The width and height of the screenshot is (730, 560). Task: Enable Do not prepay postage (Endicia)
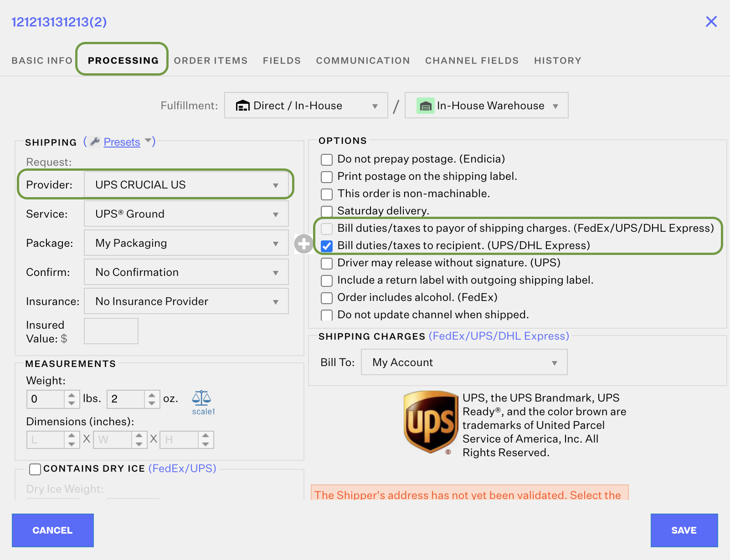pos(327,159)
